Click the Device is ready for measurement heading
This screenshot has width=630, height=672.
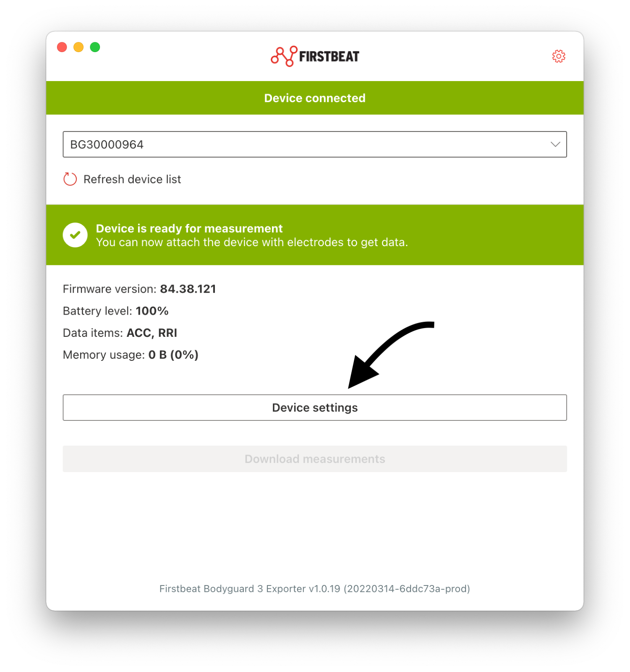click(x=189, y=228)
